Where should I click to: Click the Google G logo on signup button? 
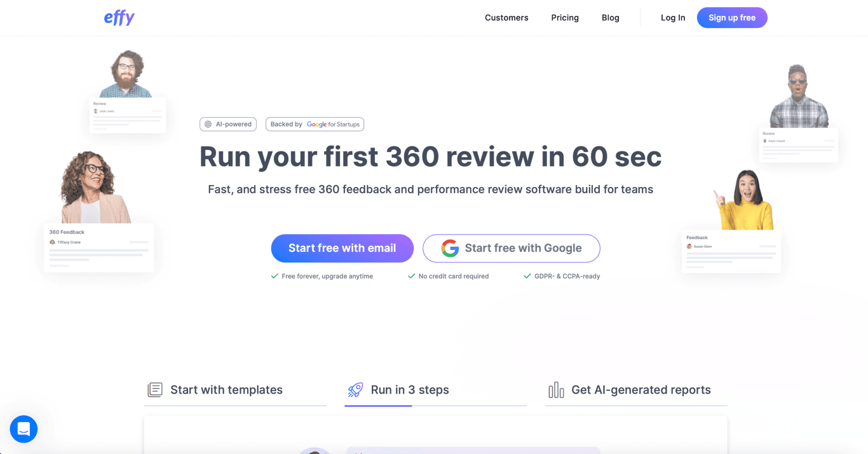tap(450, 248)
